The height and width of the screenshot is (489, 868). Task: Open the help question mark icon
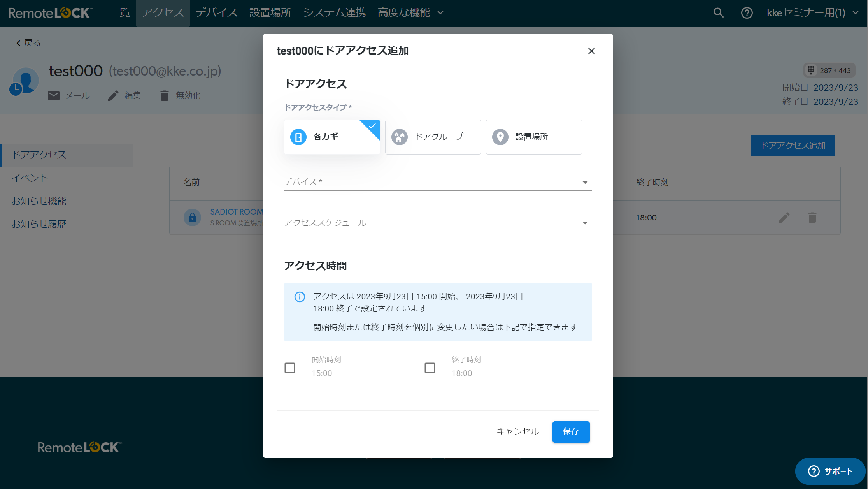click(747, 13)
